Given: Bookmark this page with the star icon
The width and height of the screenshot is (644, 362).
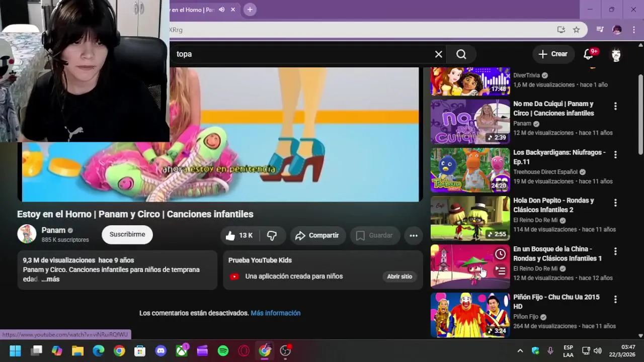Looking at the screenshot, I should pos(577,30).
